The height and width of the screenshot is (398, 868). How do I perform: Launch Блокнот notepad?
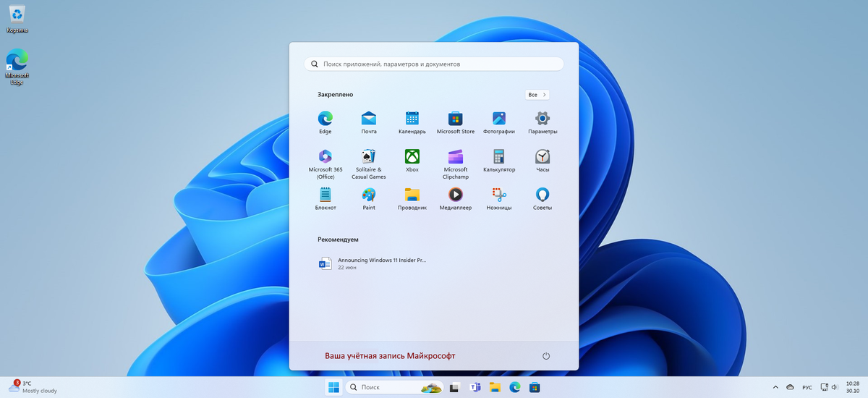(325, 198)
